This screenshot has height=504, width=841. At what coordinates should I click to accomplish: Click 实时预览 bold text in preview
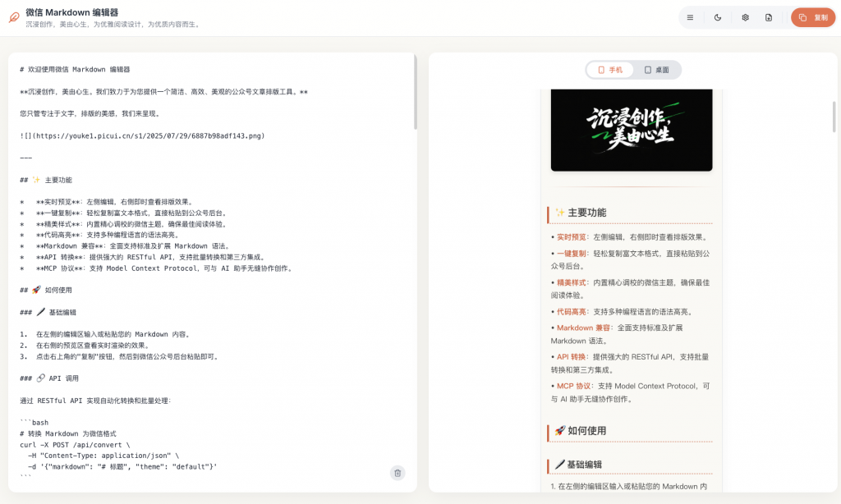(x=572, y=237)
